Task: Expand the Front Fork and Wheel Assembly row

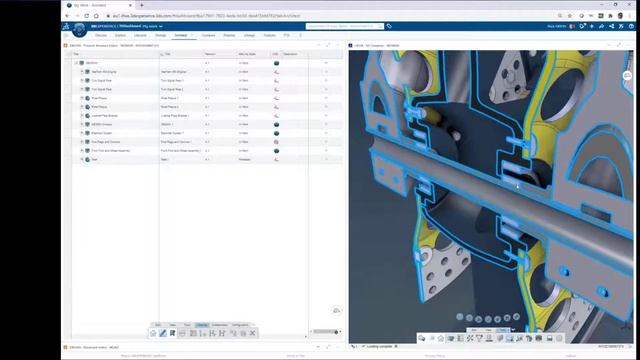Action: (x=82, y=151)
